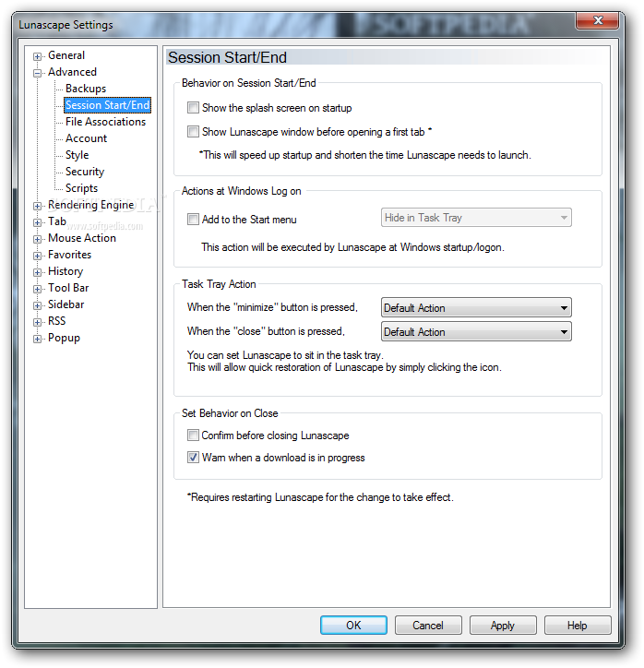Expand the Favorites node
The width and height of the screenshot is (644, 668).
[38, 256]
